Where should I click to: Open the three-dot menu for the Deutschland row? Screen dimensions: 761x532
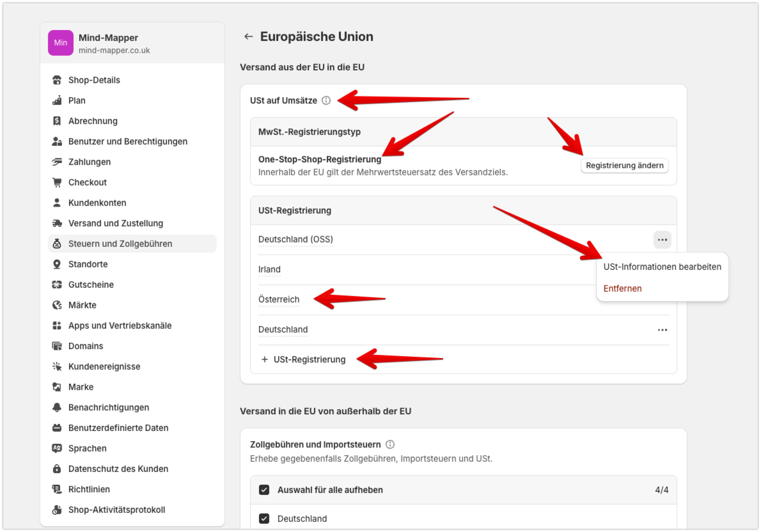[x=662, y=330]
